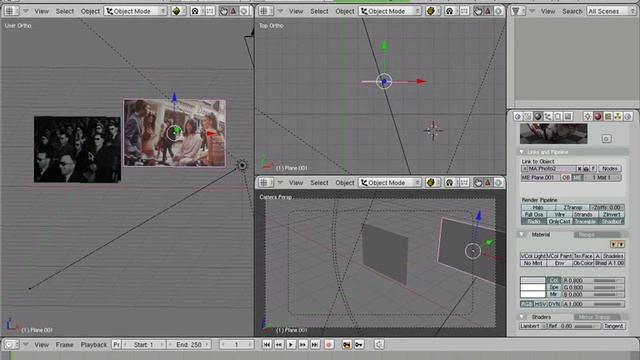Open Texture buttons icon

[x=608, y=117]
